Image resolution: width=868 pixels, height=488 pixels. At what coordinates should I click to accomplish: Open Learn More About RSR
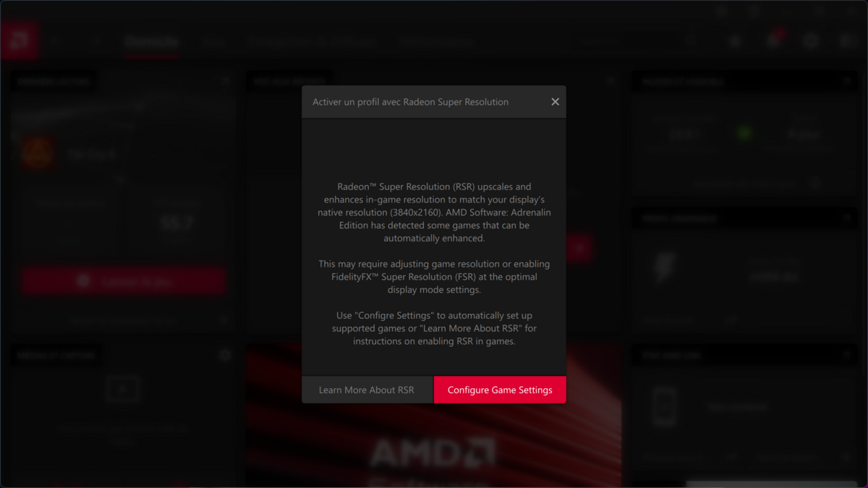click(x=367, y=390)
